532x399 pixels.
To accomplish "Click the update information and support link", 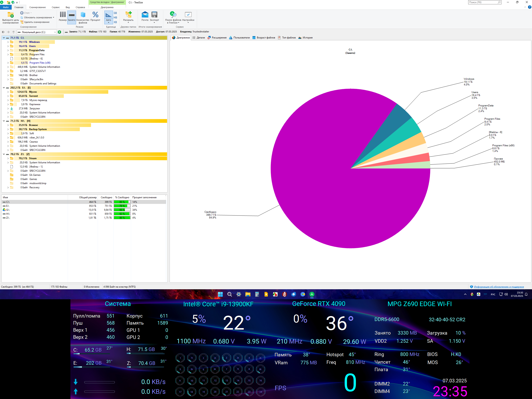I will pos(499,287).
